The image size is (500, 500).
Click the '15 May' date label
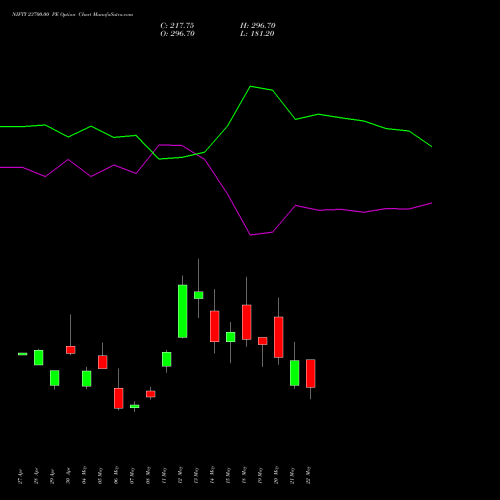[x=228, y=475]
